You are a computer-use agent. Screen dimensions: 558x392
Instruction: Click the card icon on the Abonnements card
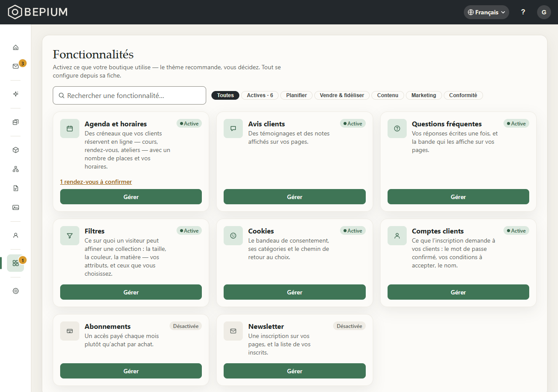70,331
